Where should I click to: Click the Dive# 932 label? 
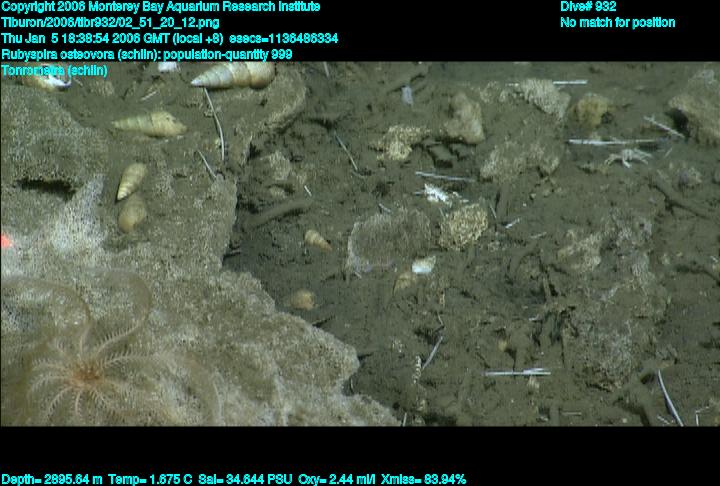(588, 7)
